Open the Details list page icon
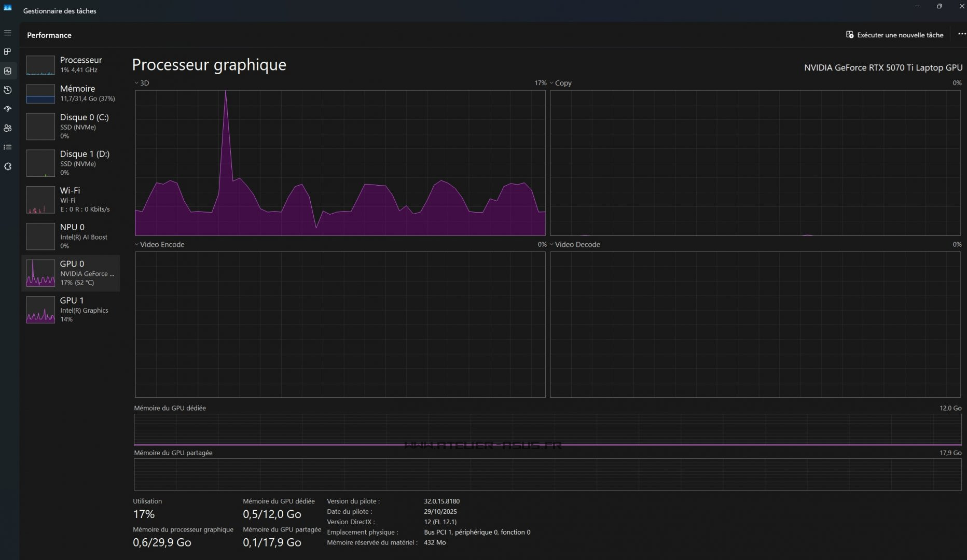 pyautogui.click(x=8, y=147)
